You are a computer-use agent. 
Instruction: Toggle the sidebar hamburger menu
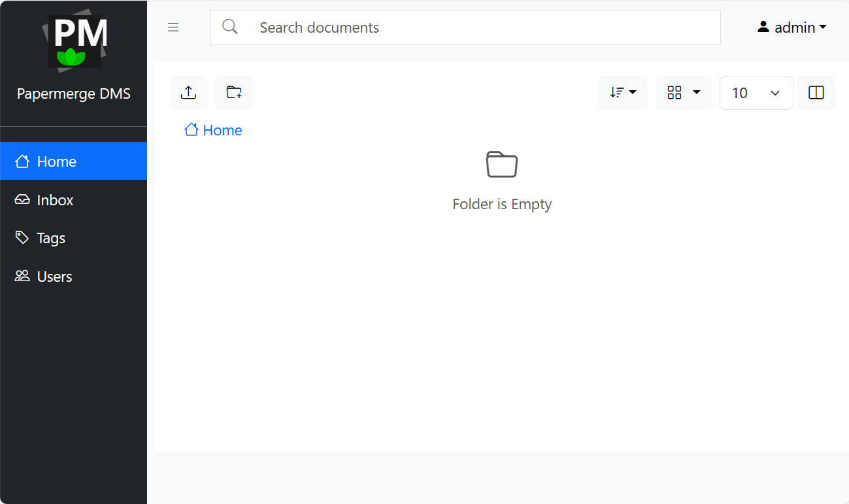[x=173, y=27]
